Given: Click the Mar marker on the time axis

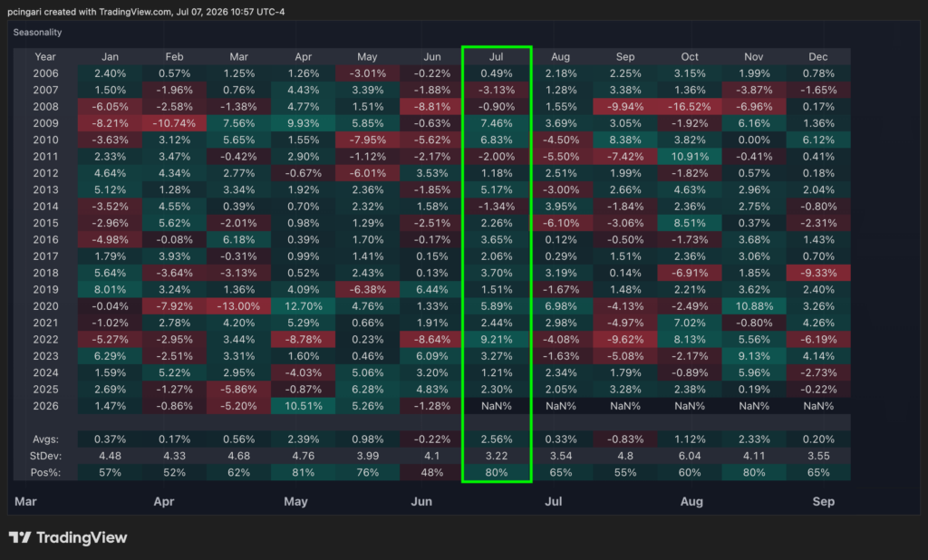Looking at the screenshot, I should pos(25,501).
